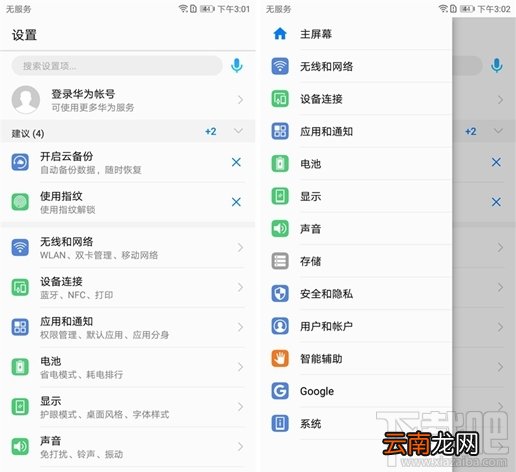Tap the 应用和通知 icon in the side drawer
The height and width of the screenshot is (472, 516).
(x=280, y=131)
